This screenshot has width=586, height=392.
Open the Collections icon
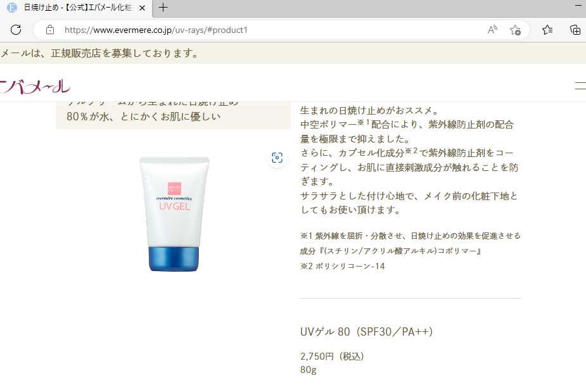point(575,30)
